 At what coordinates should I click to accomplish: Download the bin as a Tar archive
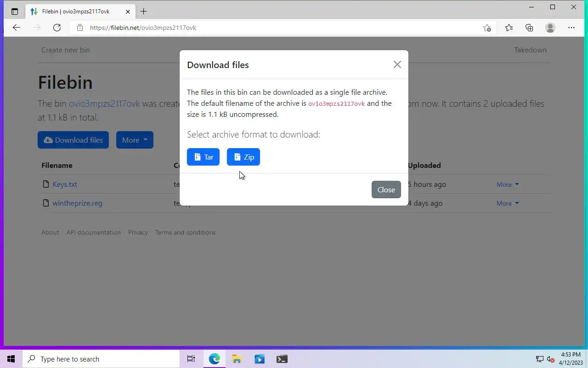tap(203, 157)
